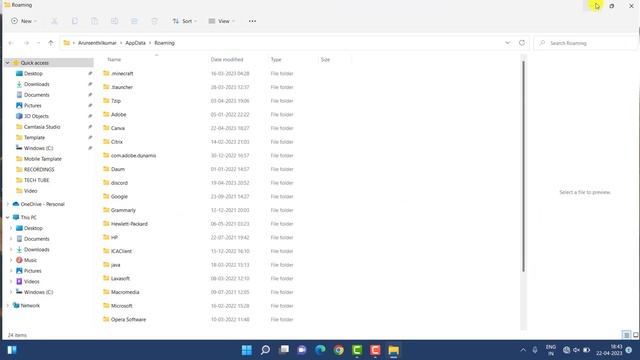This screenshot has height=360, width=640.
Task: Collapse the Quick access tree
Action: coord(7,63)
